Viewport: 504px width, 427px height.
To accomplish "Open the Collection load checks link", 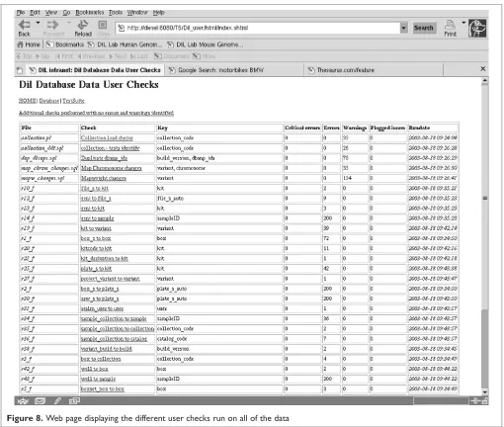I will pyautogui.click(x=107, y=138).
